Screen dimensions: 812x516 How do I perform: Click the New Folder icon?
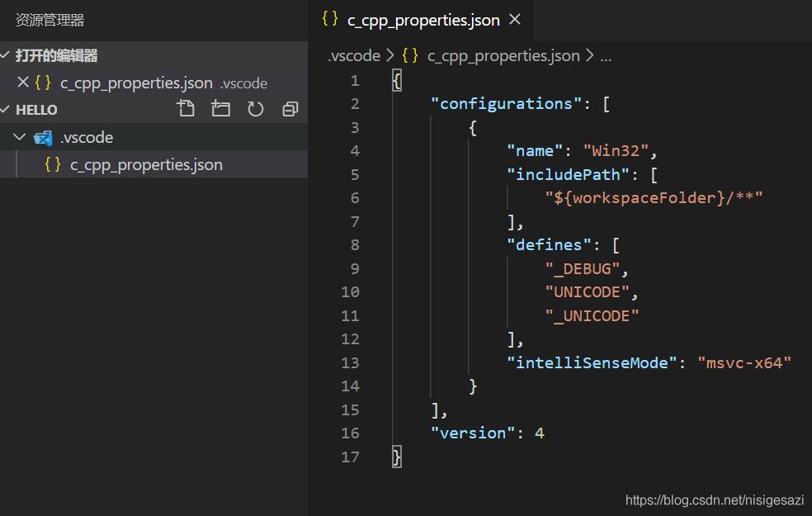coord(220,108)
